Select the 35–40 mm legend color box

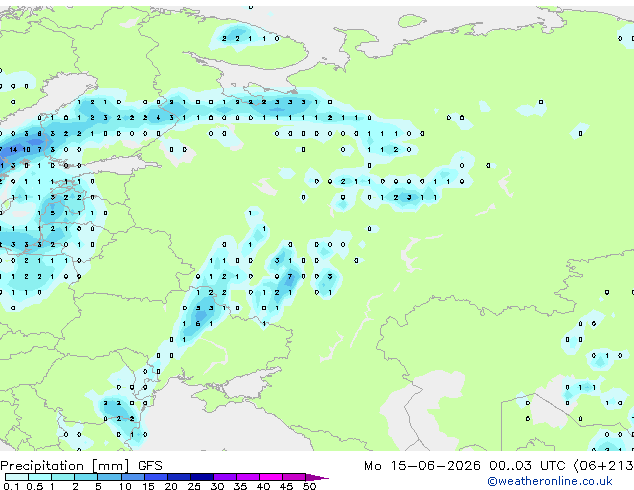tap(248, 477)
